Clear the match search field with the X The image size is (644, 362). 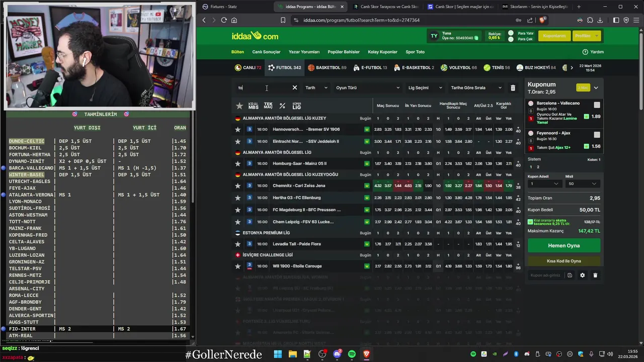[295, 87]
